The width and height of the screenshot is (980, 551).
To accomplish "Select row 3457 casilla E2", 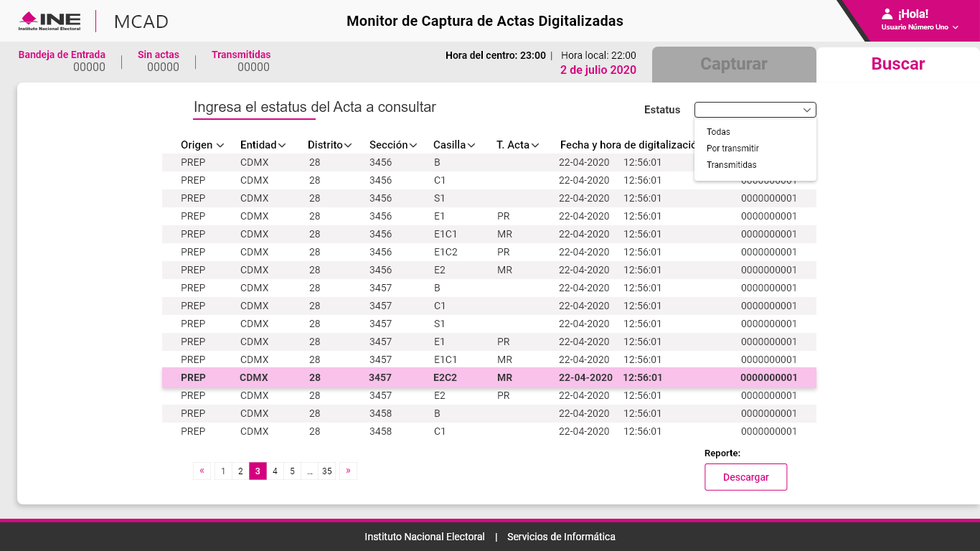I will (489, 396).
